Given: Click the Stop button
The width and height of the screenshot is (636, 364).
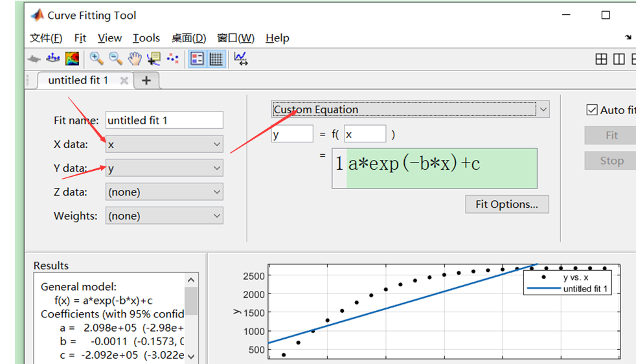Looking at the screenshot, I should pos(611,161).
